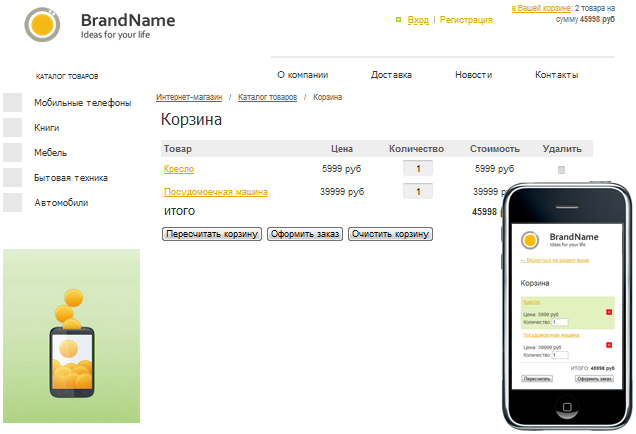Click the red delete icon for Кресло on phone
The width and height of the screenshot is (636, 434).
point(609,313)
